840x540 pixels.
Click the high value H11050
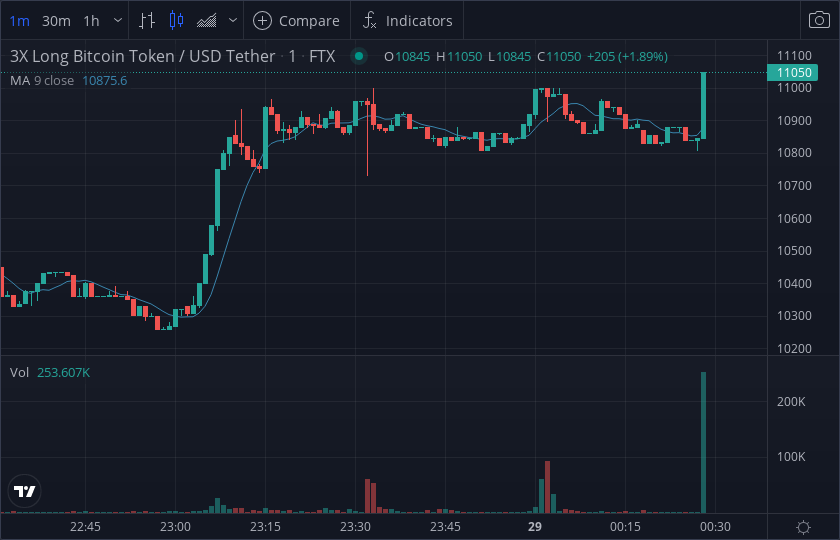[x=459, y=56]
